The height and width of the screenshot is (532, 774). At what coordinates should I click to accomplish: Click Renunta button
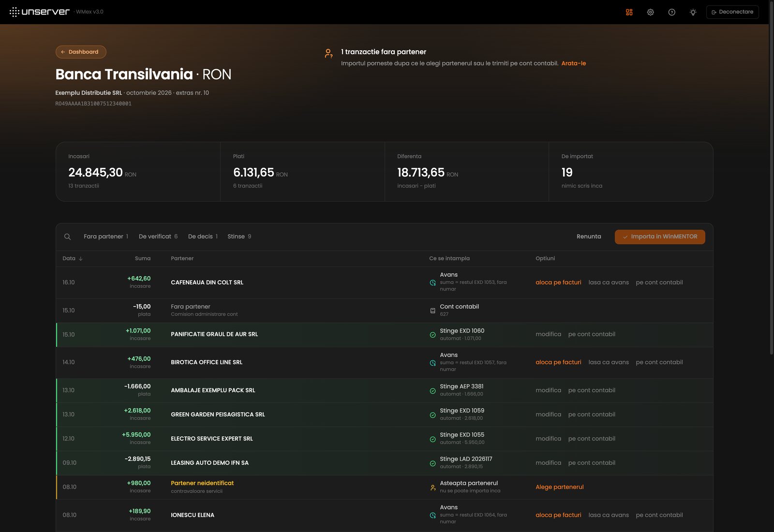[589, 236]
